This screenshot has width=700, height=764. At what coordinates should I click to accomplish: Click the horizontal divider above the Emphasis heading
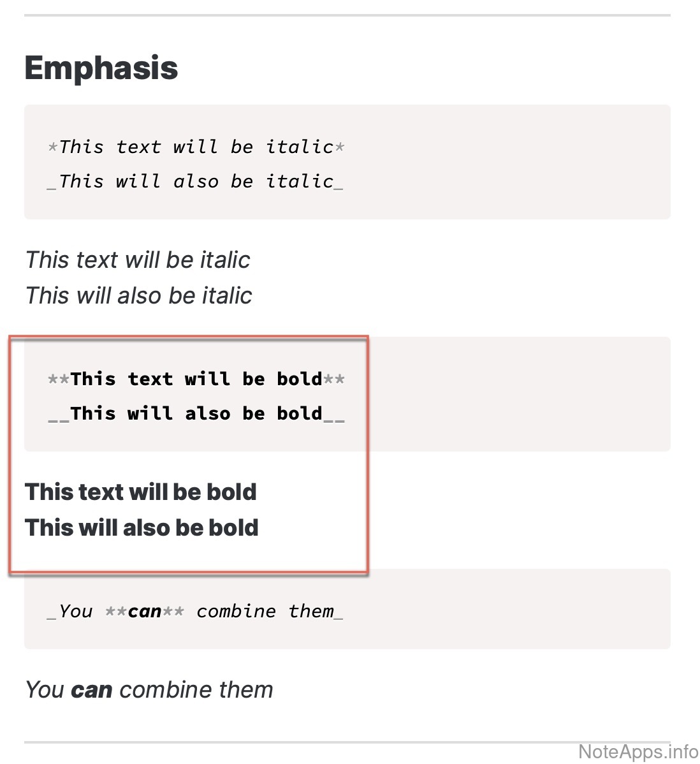pyautogui.click(x=347, y=15)
